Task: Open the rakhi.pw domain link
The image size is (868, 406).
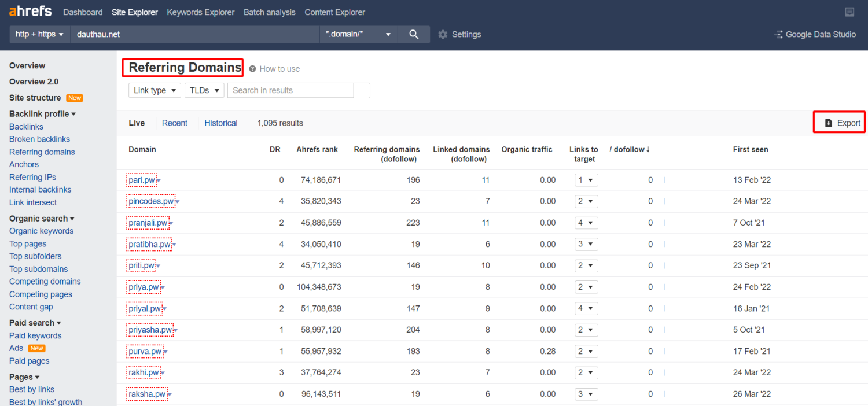Action: point(144,372)
